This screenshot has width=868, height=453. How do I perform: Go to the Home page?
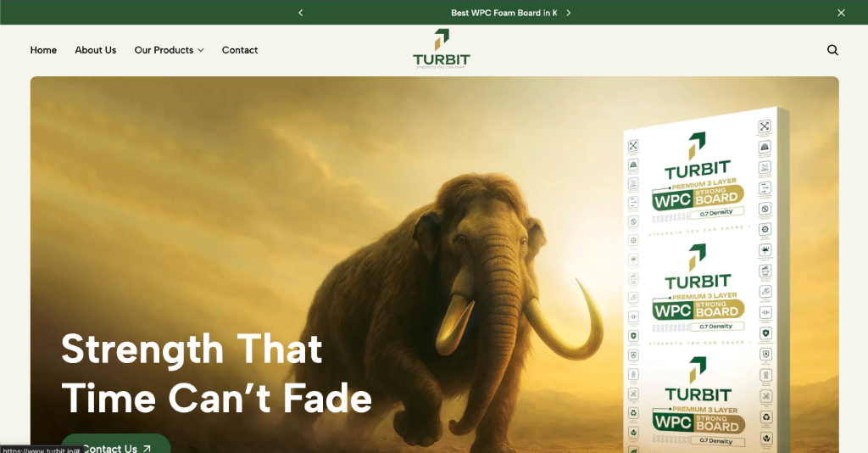(43, 50)
